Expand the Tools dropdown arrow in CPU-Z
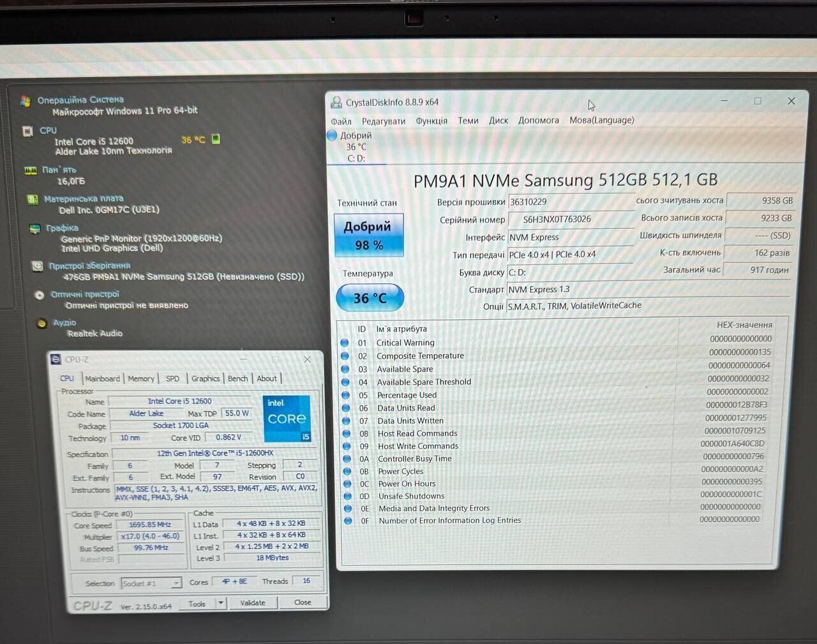 click(221, 603)
